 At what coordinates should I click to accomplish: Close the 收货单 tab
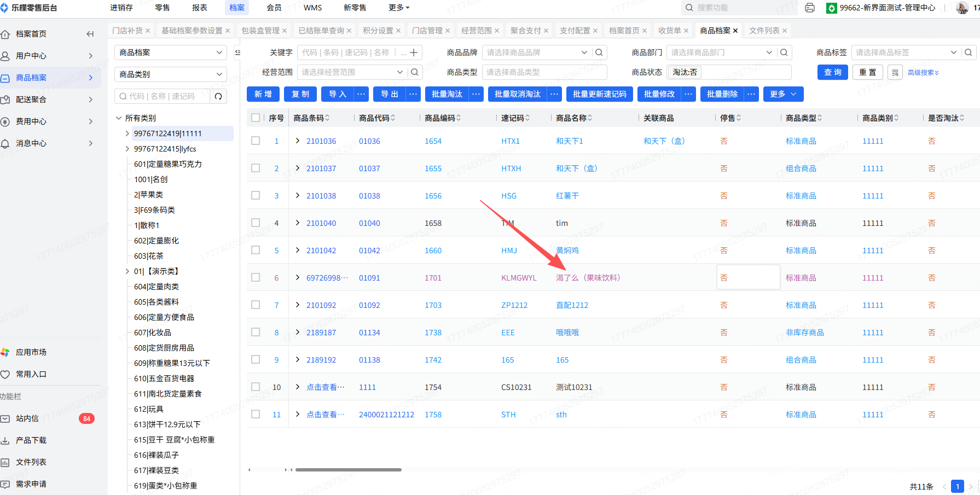pyautogui.click(x=686, y=31)
